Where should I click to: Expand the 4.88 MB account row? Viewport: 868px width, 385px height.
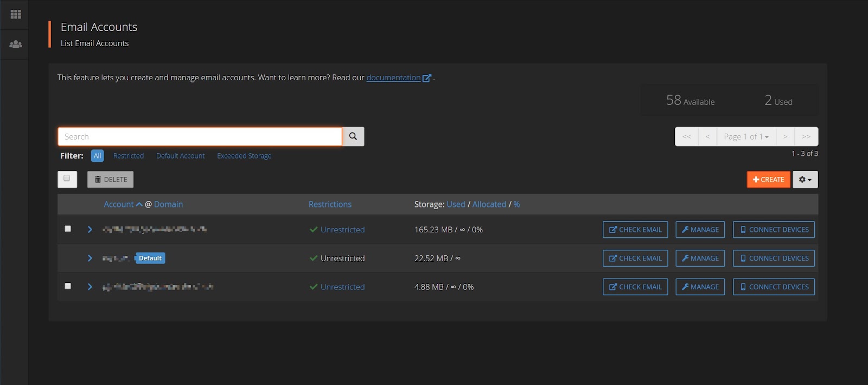tap(90, 287)
